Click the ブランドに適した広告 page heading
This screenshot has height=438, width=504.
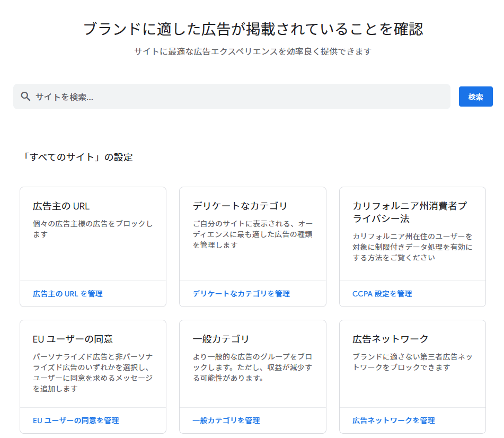coord(253,29)
